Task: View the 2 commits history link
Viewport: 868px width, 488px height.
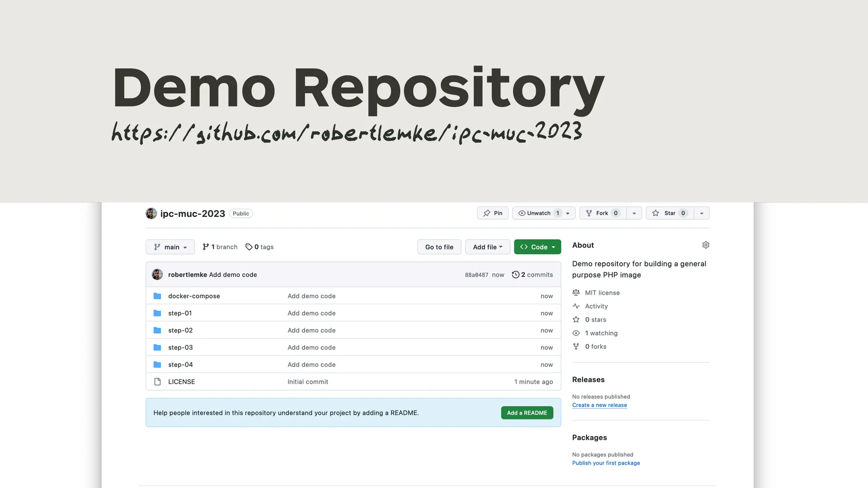Action: coord(532,274)
